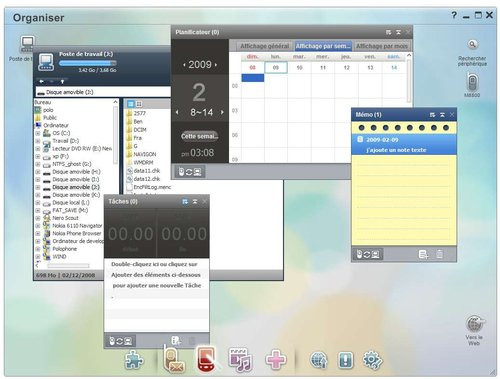Launch the music and media icon
This screenshot has width=500, height=379.
[x=240, y=360]
